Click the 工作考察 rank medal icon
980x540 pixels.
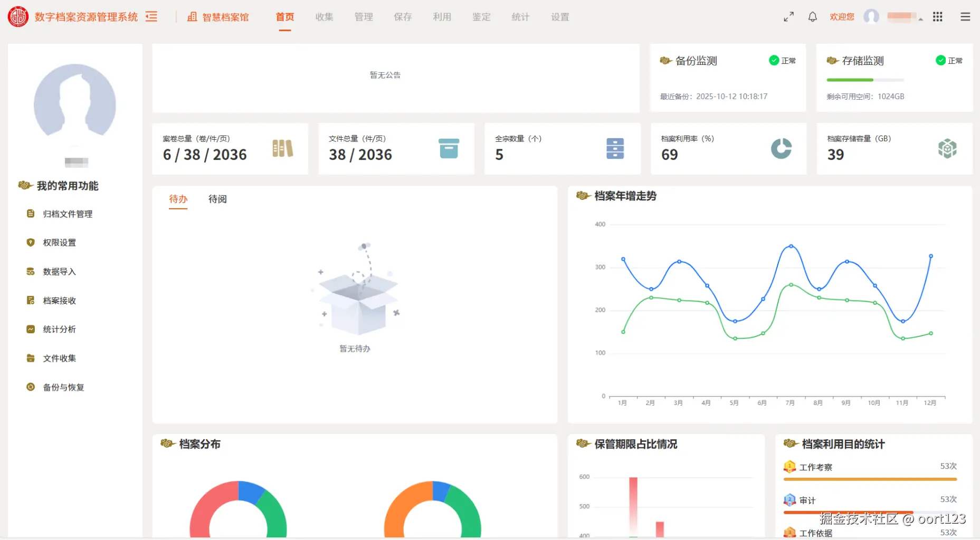pos(789,467)
